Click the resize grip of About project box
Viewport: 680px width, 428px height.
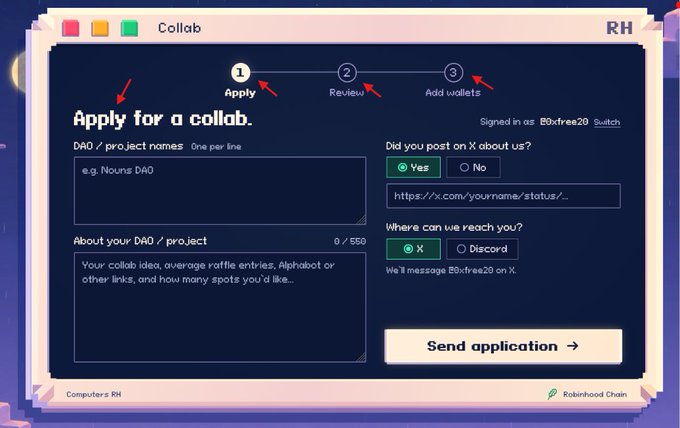pyautogui.click(x=361, y=357)
